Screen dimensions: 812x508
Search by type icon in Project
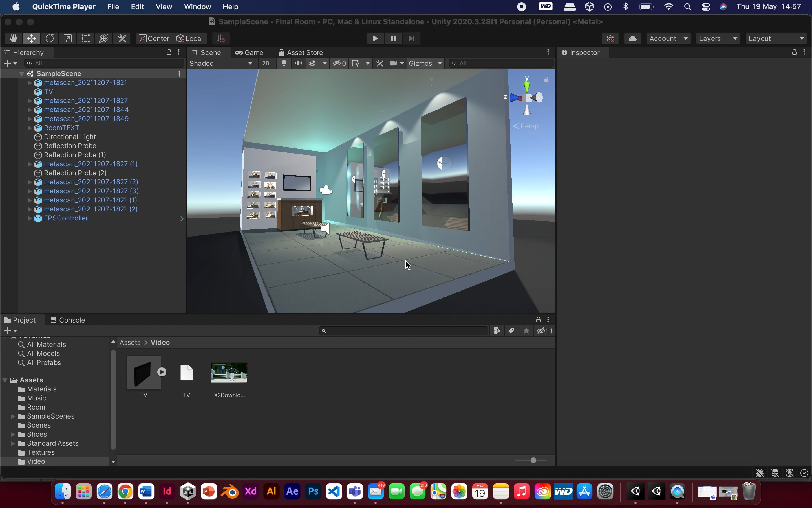point(497,330)
